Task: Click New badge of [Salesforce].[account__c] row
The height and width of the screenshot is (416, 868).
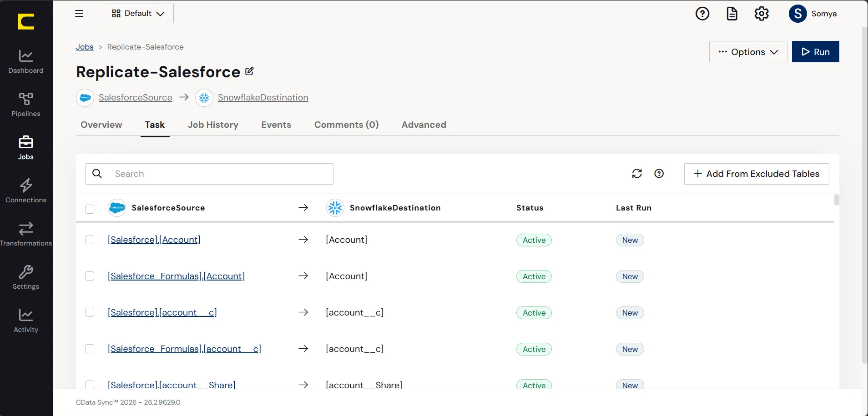Action: click(630, 313)
